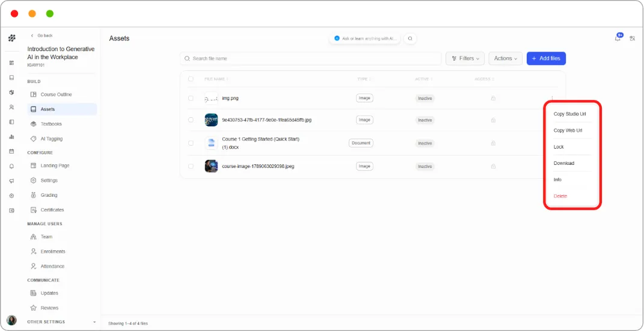Click the app logo in the left rail
Image resolution: width=644 pixels, height=331 pixels.
click(x=12, y=39)
